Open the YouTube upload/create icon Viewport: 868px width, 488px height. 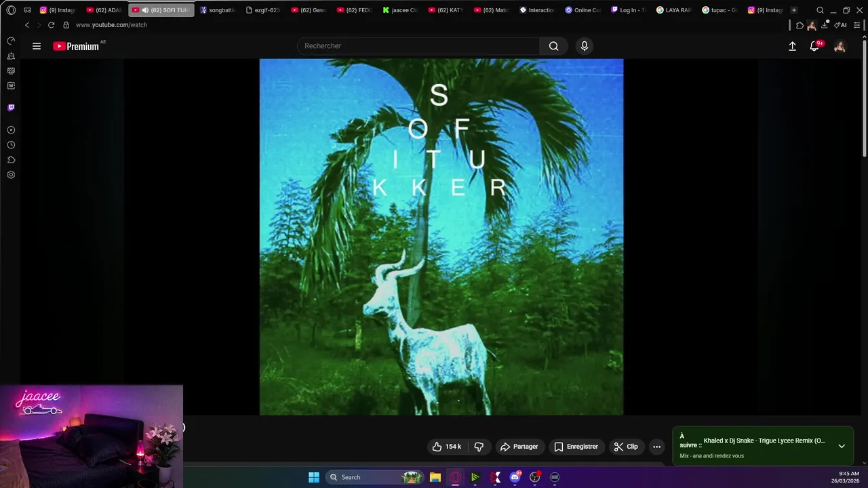coord(792,46)
